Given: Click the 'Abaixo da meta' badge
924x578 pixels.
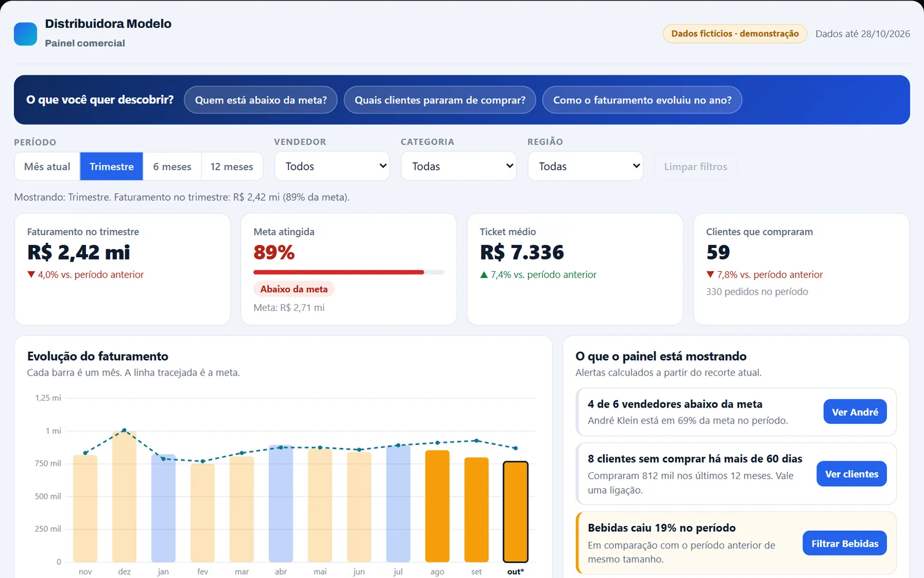Looking at the screenshot, I should point(294,289).
